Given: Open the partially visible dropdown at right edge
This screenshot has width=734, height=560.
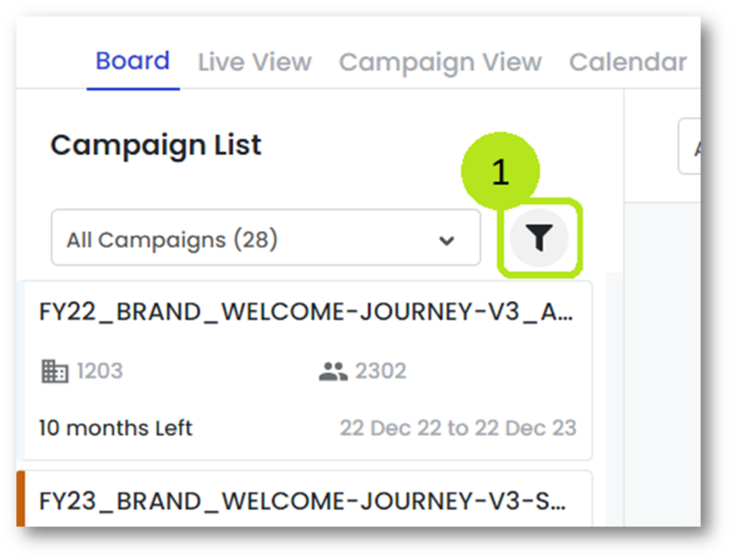Looking at the screenshot, I should point(690,146).
